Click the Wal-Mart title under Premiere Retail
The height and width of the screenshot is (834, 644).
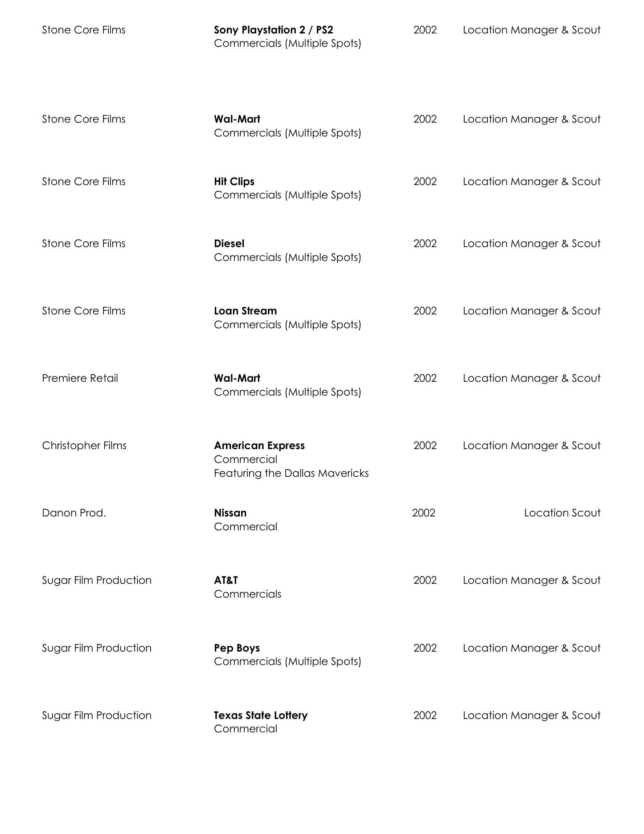coord(237,378)
